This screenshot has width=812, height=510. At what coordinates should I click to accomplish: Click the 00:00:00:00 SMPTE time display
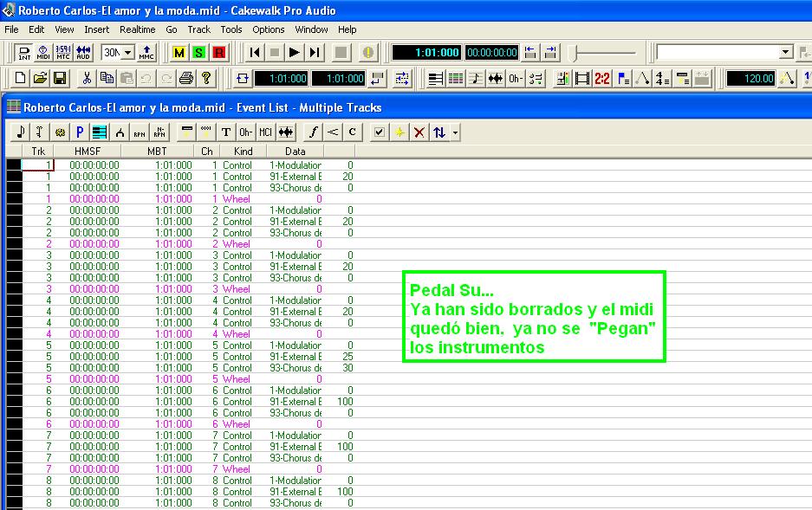pos(492,52)
